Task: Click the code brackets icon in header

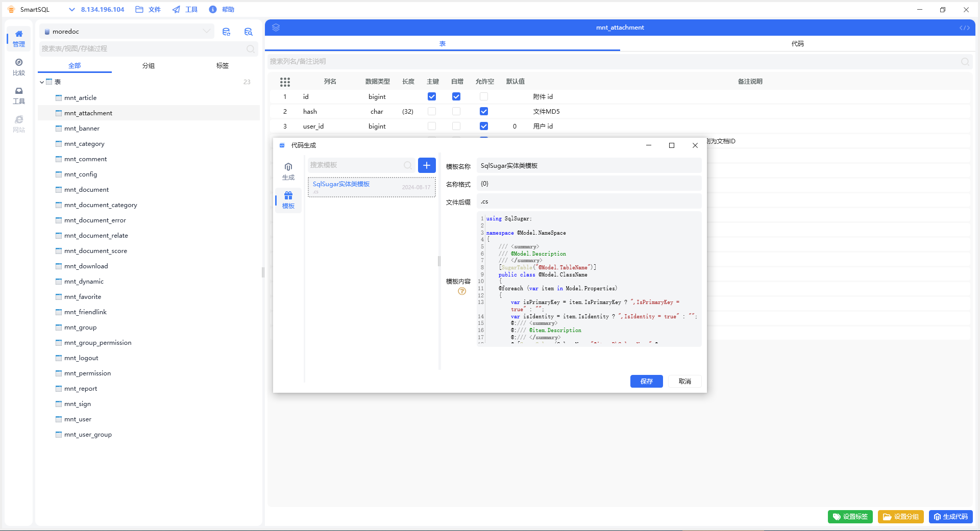Action: (964, 28)
